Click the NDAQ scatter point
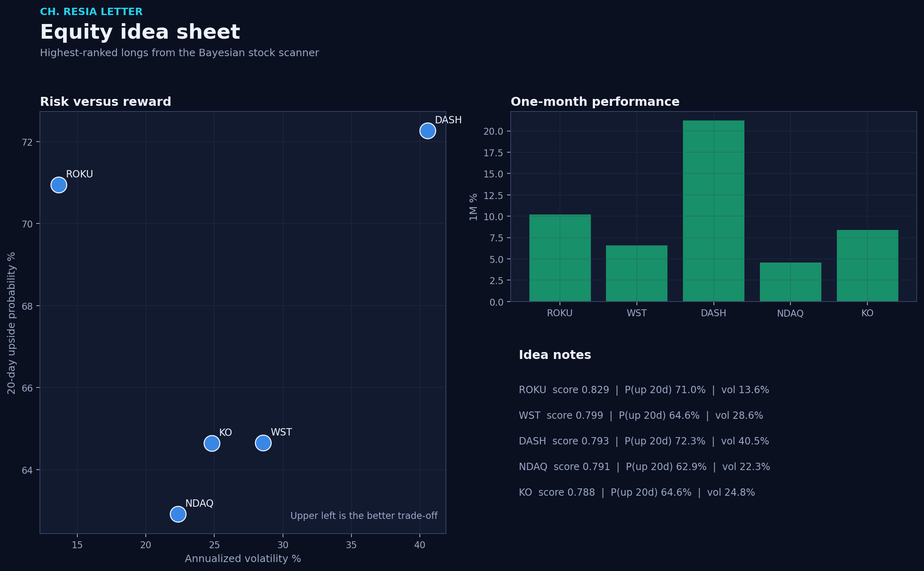 [178, 514]
